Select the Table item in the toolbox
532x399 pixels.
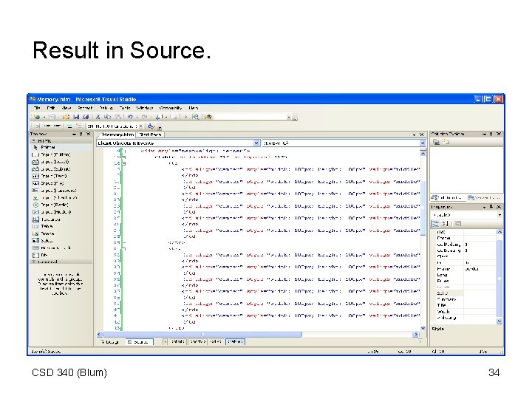61,226
